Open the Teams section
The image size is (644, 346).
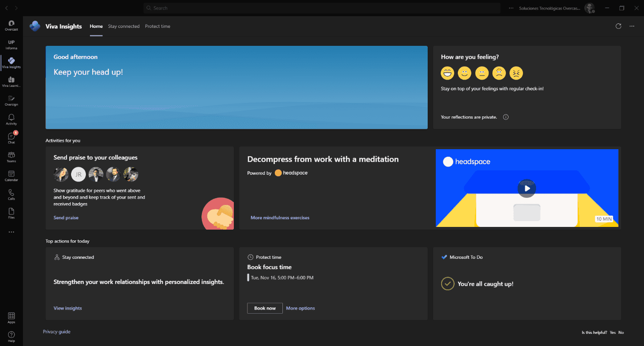(11, 157)
